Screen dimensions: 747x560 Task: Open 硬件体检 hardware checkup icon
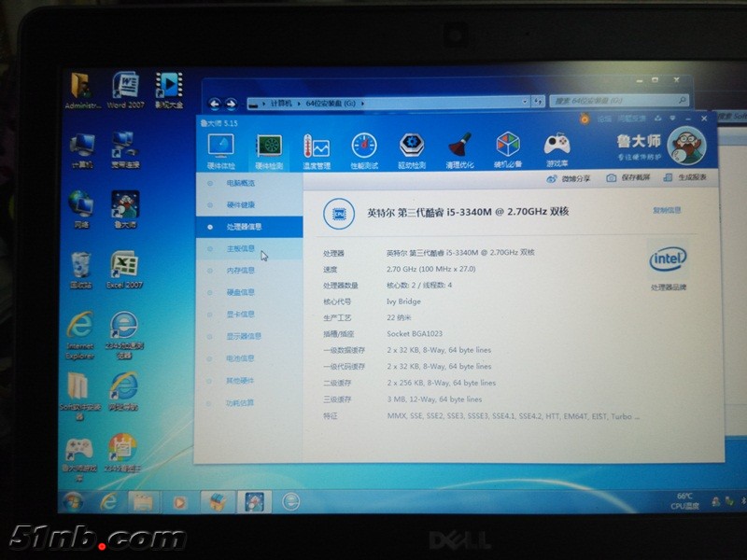tap(220, 149)
